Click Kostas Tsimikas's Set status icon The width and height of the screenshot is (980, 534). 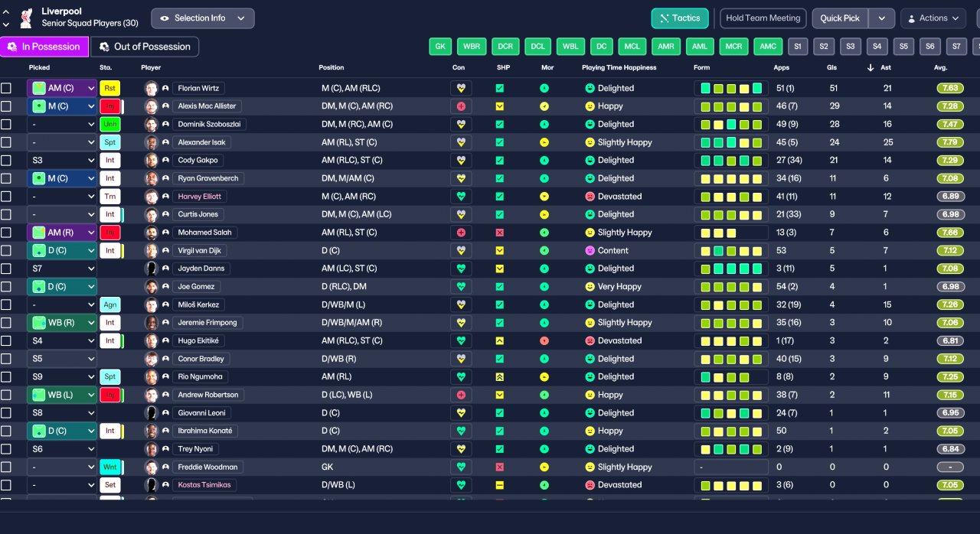point(109,485)
